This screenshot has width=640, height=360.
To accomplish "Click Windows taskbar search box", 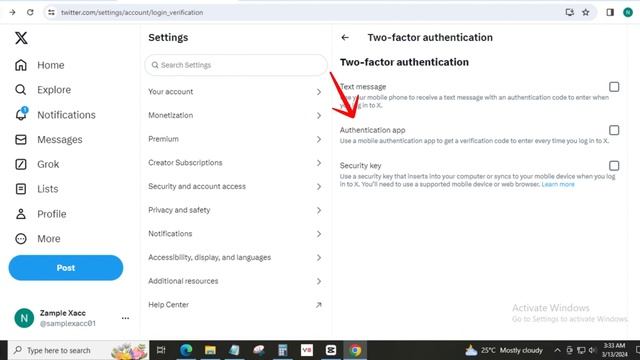I will pyautogui.click(x=78, y=350).
